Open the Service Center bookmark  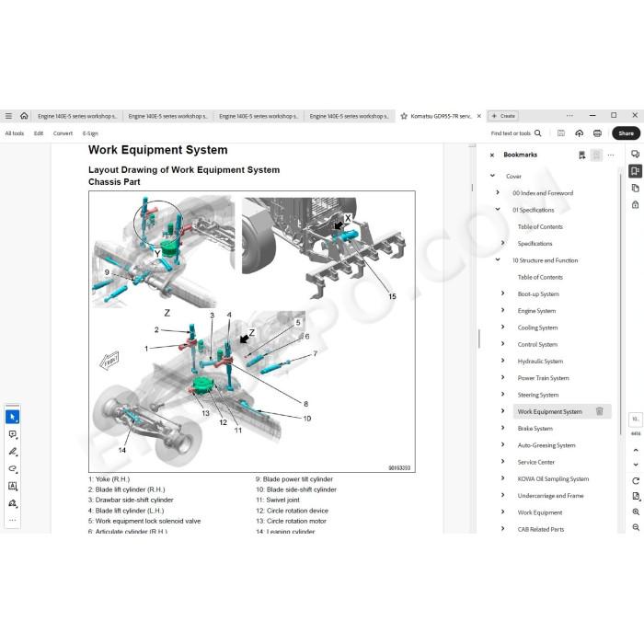click(536, 462)
